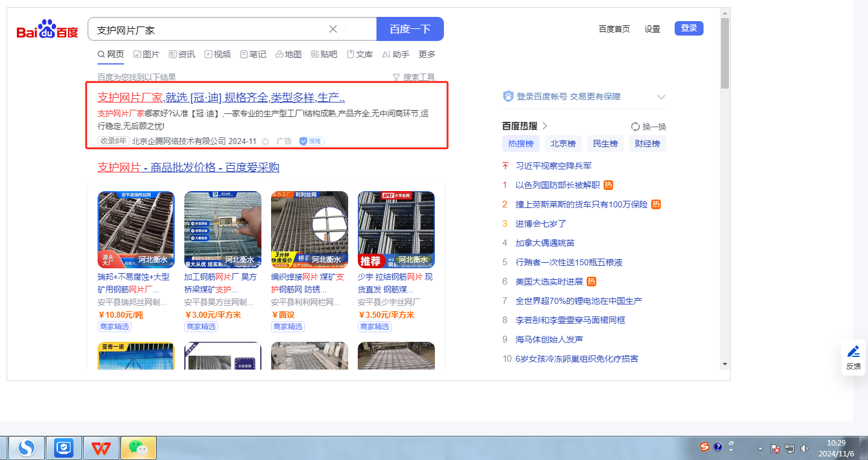Click the 保障 shield badge
The width and height of the screenshot is (868, 460).
tap(312, 141)
